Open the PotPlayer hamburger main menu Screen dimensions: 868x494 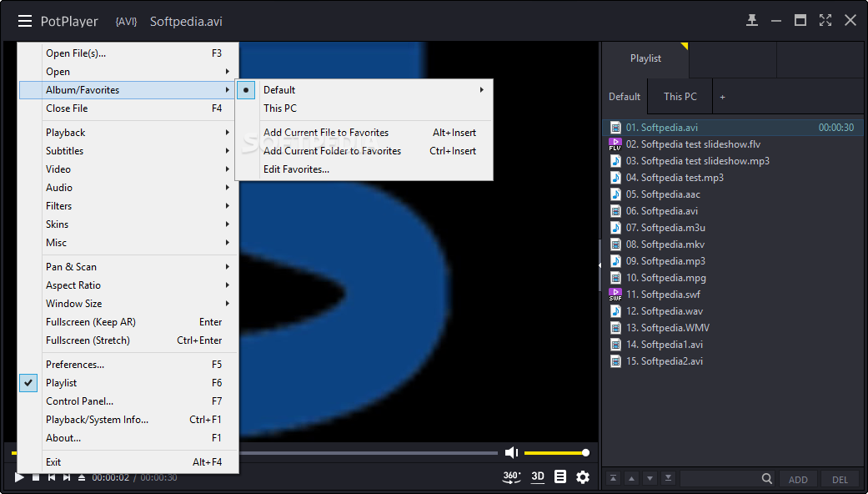tap(24, 21)
